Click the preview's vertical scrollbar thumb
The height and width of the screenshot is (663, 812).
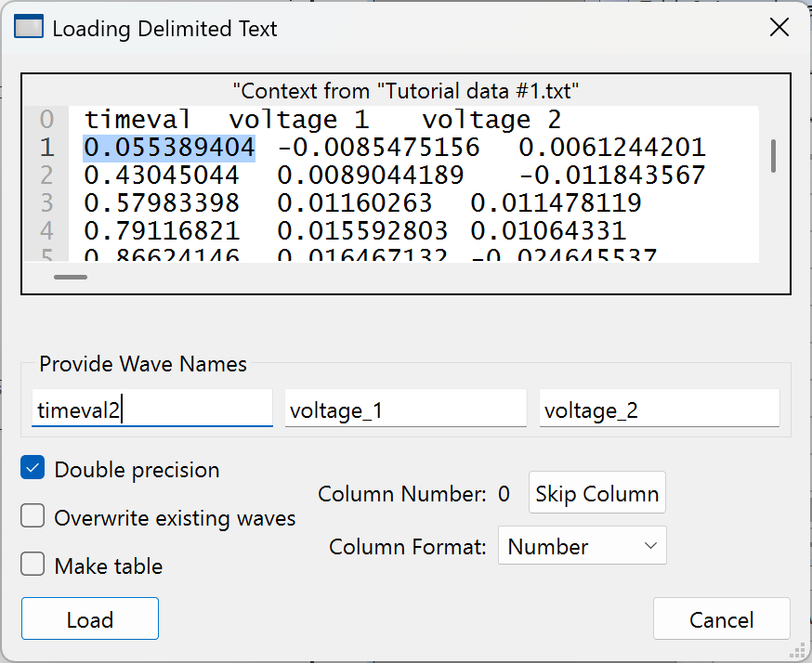pyautogui.click(x=773, y=155)
